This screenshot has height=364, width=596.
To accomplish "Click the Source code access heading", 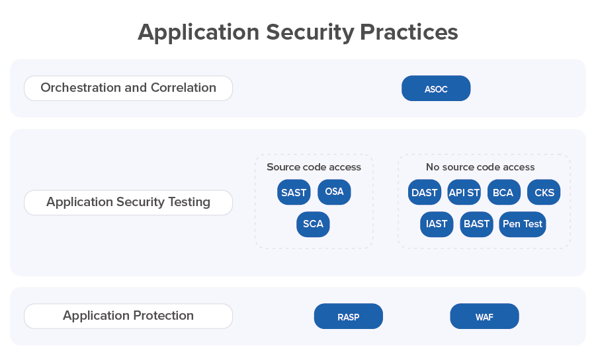I will click(x=314, y=167).
